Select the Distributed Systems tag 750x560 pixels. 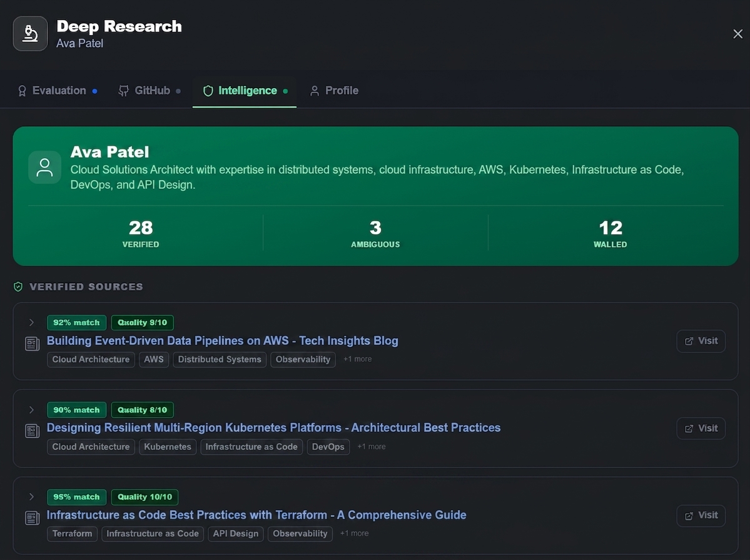[220, 359]
